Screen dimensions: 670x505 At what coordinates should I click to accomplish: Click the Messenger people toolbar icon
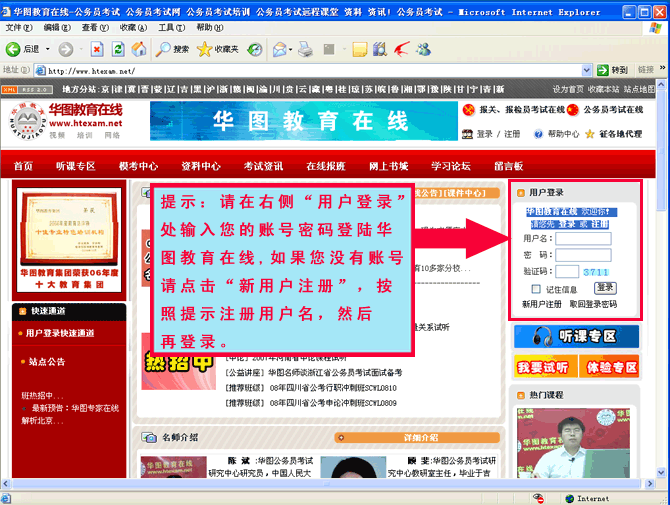pyautogui.click(x=423, y=49)
